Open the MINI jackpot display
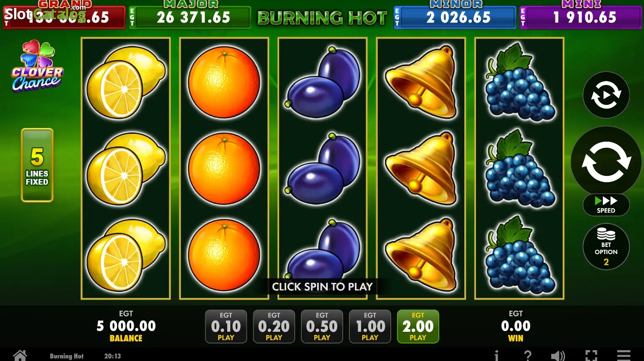 click(x=580, y=17)
